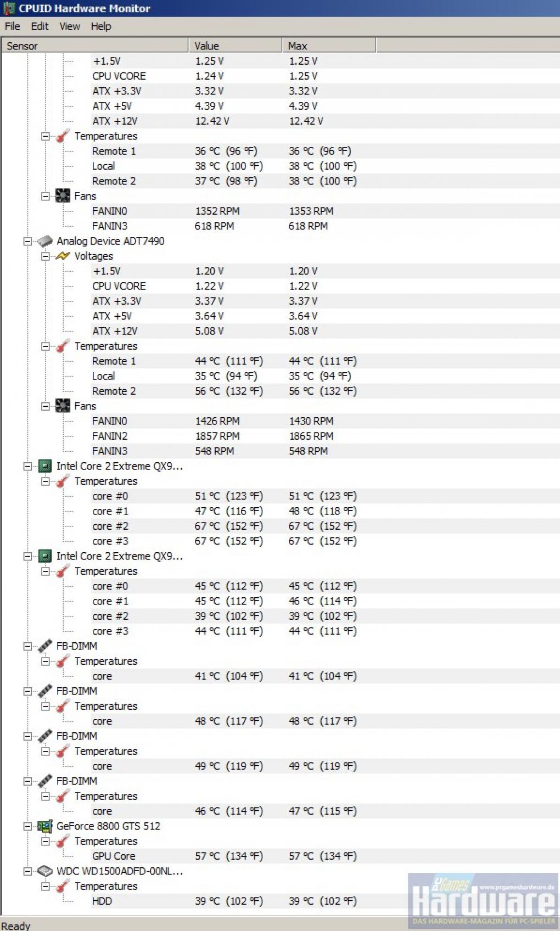
Task: Click Temperatures icon above core 48 °C row
Action: point(63,706)
